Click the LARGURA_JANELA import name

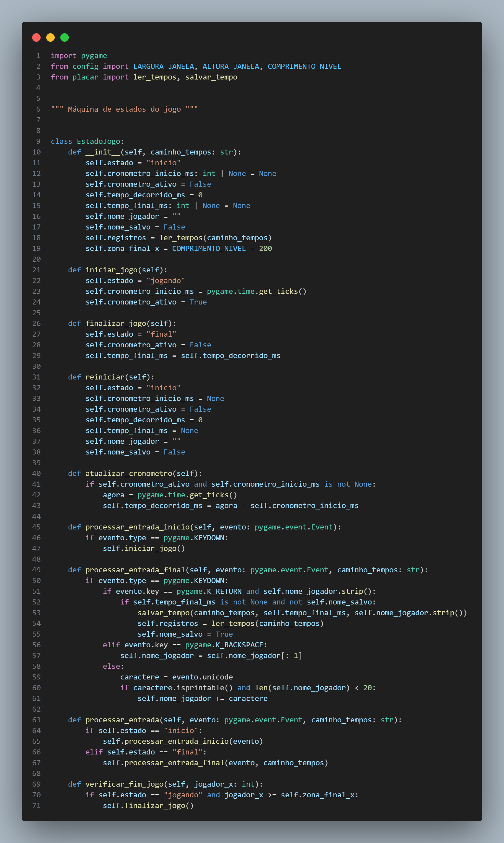click(163, 66)
